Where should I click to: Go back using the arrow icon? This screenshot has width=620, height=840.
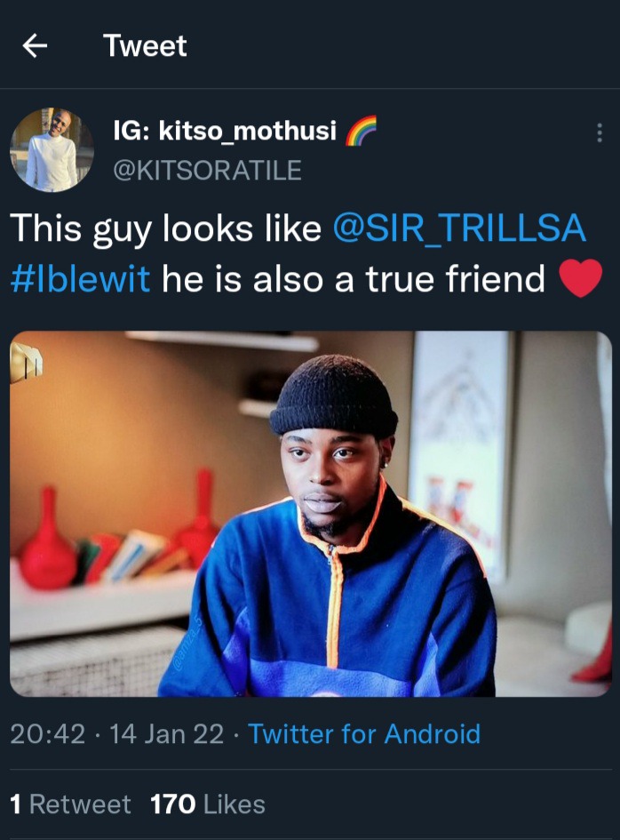[35, 45]
